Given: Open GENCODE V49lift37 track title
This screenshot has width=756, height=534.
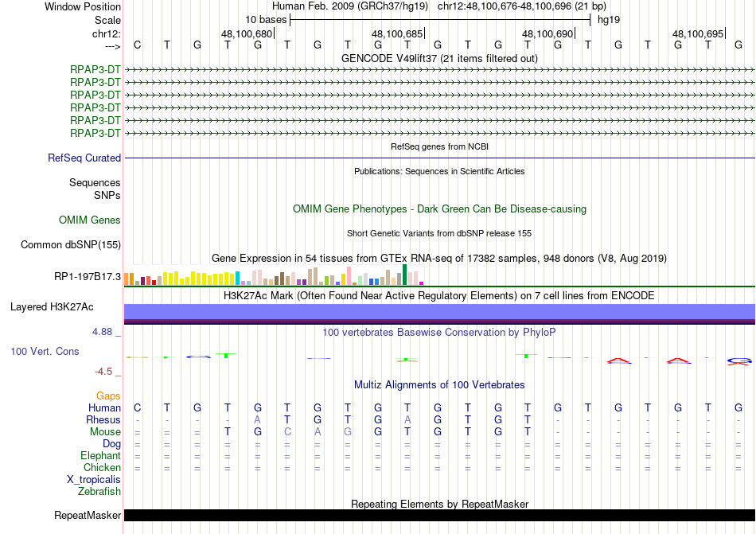Looking at the screenshot, I should click(439, 58).
